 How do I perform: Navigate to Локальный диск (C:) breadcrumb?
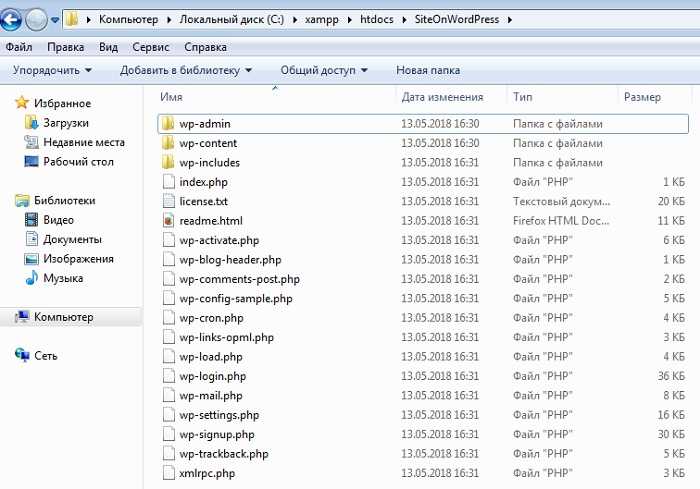click(232, 20)
